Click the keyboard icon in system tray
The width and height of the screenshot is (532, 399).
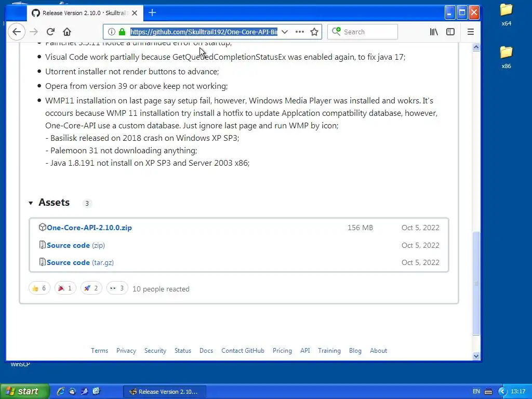tap(488, 392)
